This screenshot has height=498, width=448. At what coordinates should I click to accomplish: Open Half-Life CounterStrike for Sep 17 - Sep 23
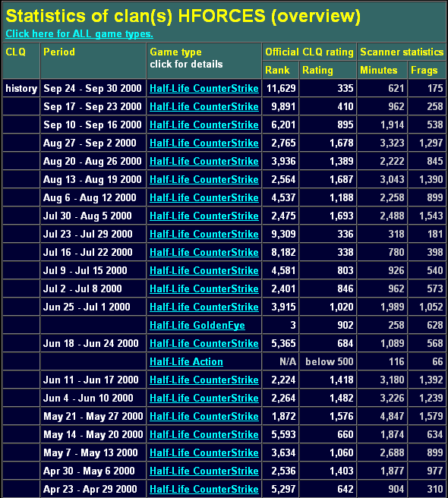[x=204, y=106]
